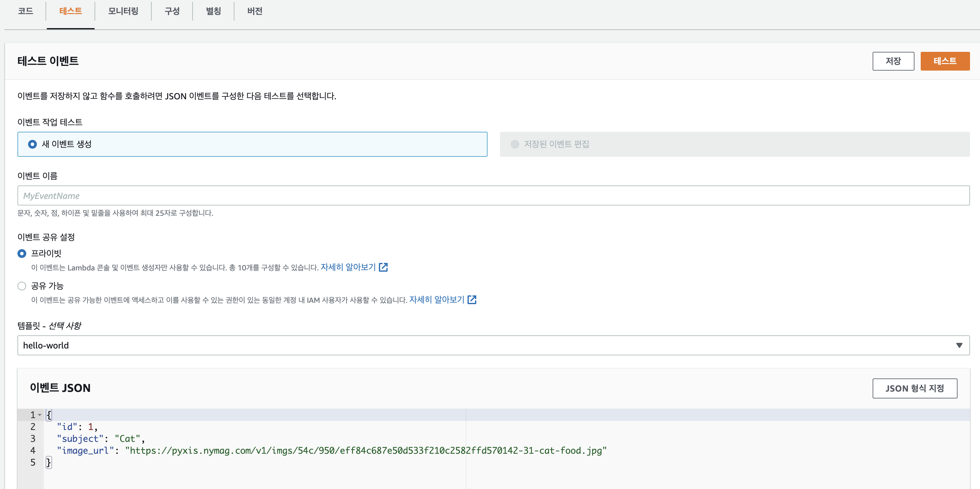Viewport: 980px width, 489px height.
Task: Focus the MyEventName input field
Action: coord(493,195)
